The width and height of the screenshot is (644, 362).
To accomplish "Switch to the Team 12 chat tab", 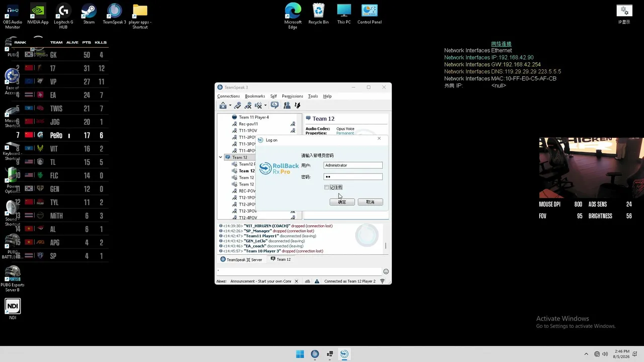I will [x=280, y=259].
